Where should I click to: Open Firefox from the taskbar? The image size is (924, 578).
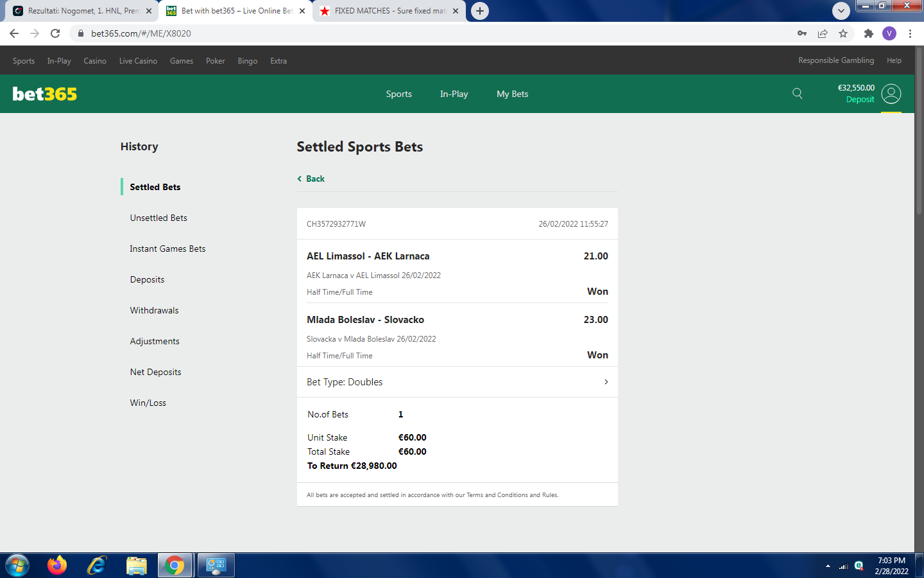tap(57, 565)
